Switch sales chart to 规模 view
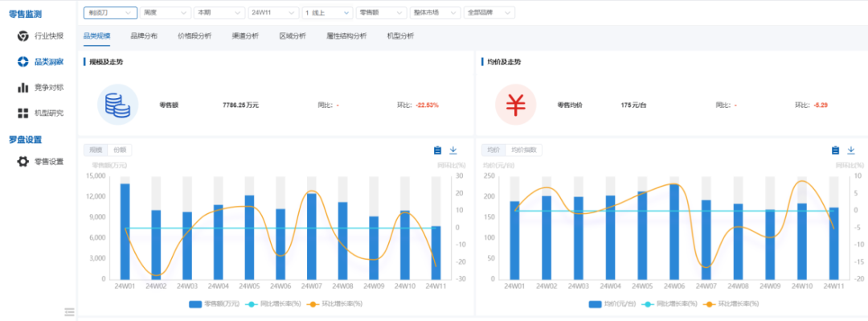 (x=96, y=150)
